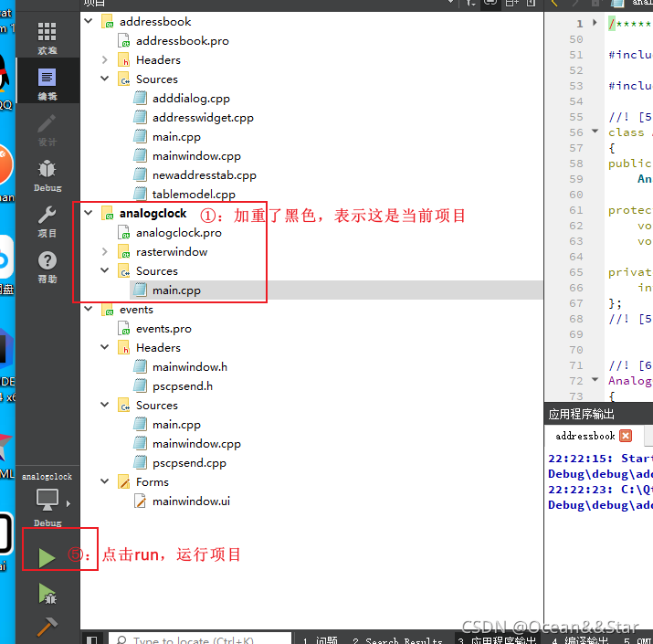The height and width of the screenshot is (644, 653).
Task: Select mainwindow.h under events Headers
Action: [189, 367]
